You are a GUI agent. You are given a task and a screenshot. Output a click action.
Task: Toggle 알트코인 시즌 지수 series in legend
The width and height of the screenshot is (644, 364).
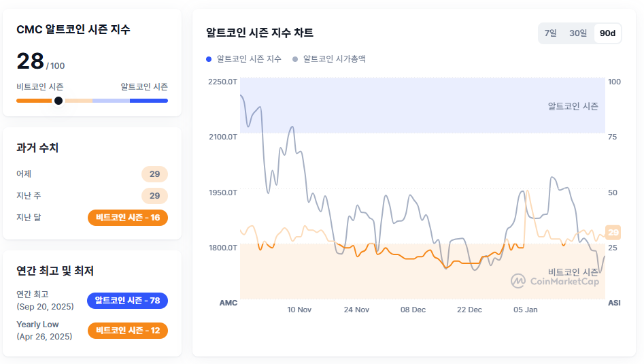coord(249,59)
